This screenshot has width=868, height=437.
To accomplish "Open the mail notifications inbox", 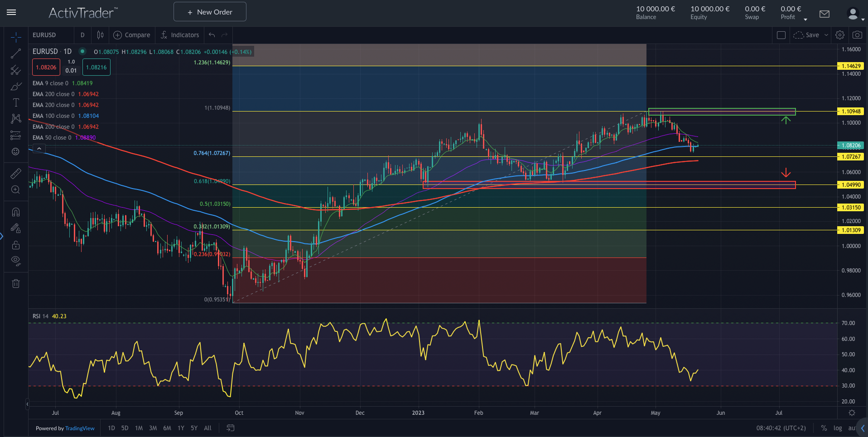I will coord(824,14).
